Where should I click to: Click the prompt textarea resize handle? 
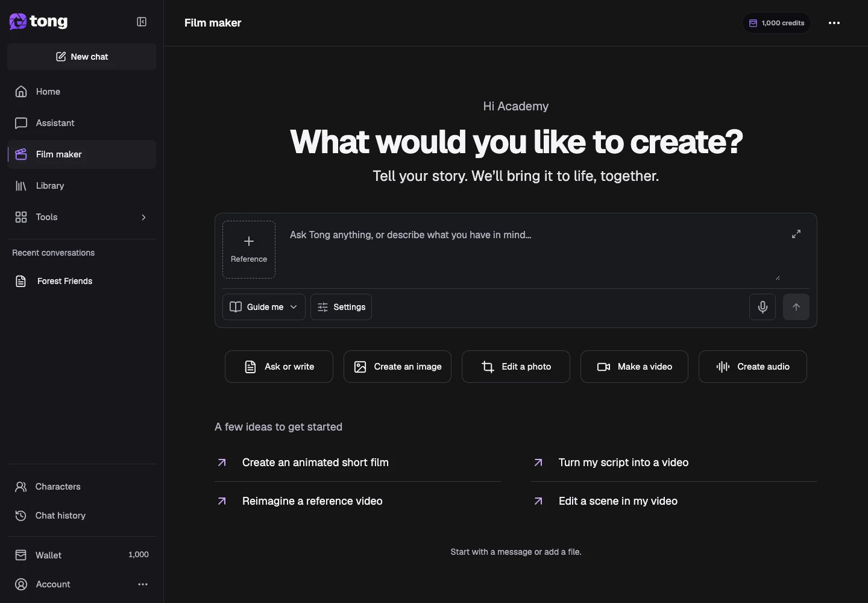[778, 277]
